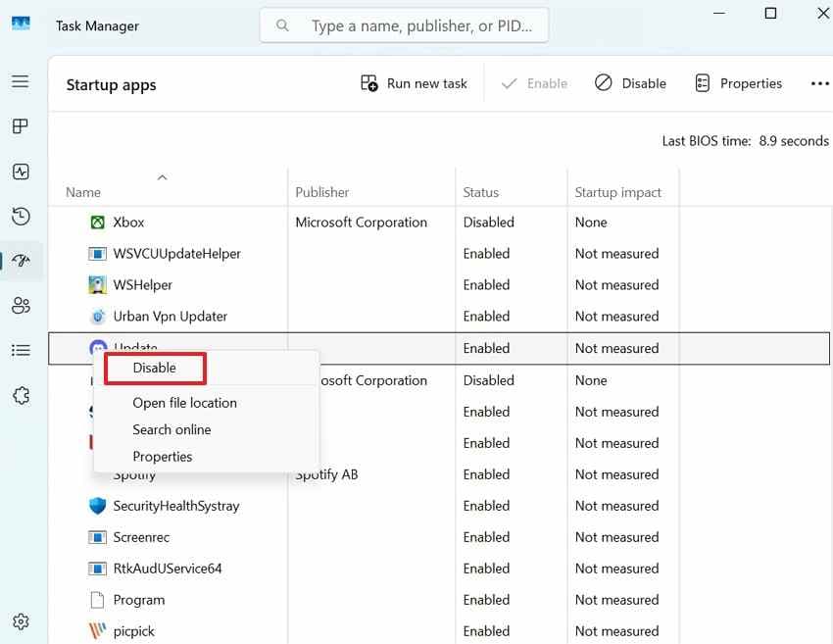The height and width of the screenshot is (644, 833).
Task: Toggle sort direction arrow above Name
Action: pyautogui.click(x=163, y=177)
